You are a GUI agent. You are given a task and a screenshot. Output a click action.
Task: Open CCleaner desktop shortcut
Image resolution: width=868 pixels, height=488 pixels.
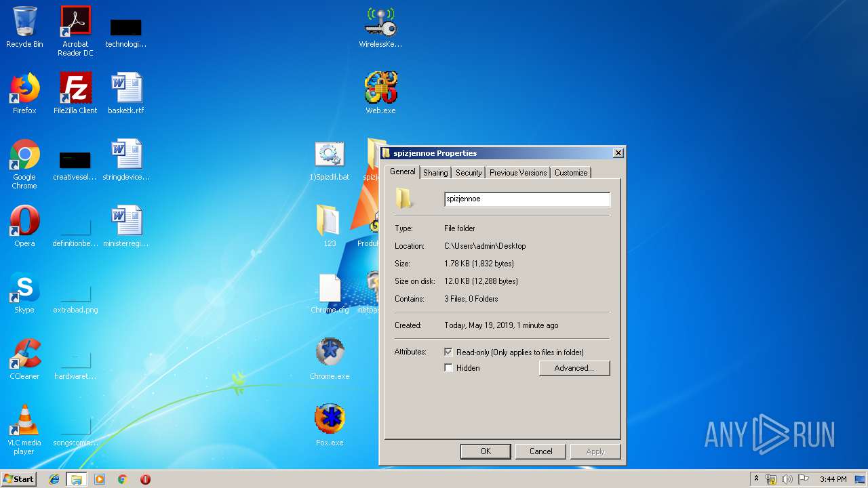(24, 359)
